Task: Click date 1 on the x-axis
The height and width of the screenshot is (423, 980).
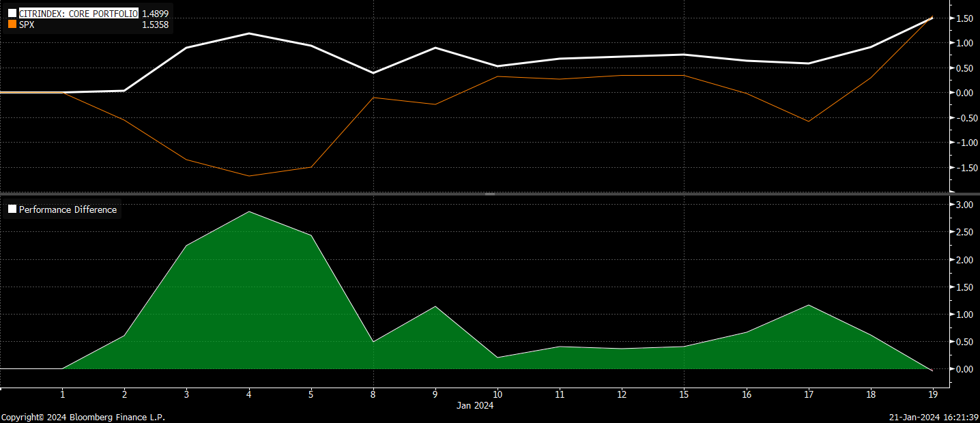Action: click(63, 394)
